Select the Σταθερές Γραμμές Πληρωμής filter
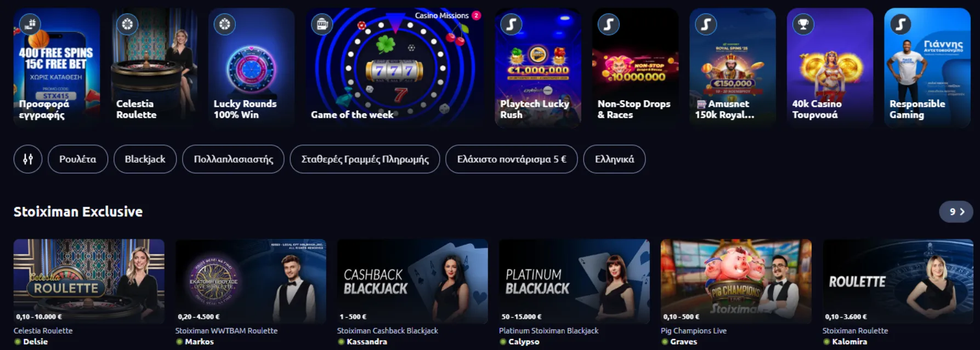980x350 pixels. 365,159
